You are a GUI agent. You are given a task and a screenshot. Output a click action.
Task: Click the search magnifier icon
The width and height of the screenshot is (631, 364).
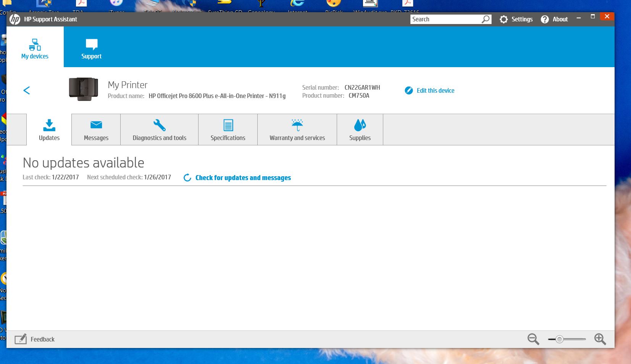click(486, 19)
